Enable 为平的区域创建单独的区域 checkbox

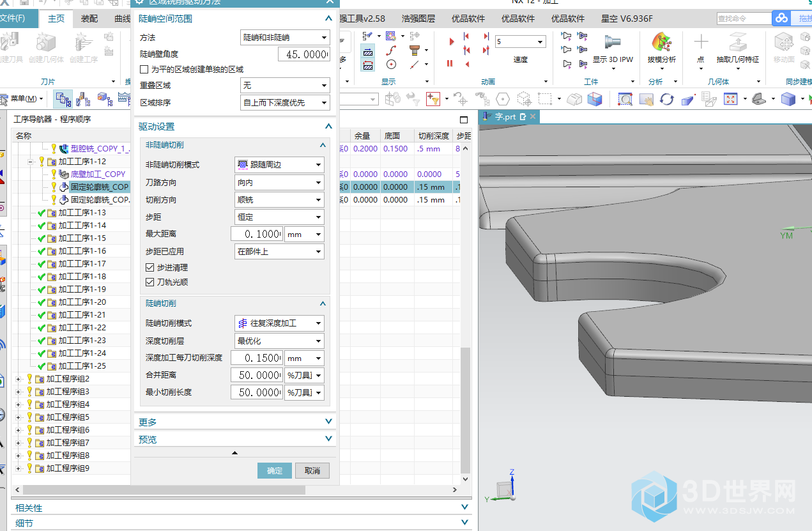144,69
